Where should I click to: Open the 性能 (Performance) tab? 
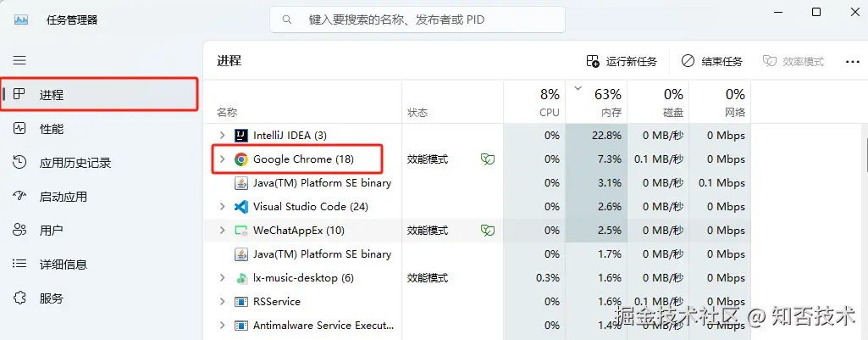tap(51, 129)
